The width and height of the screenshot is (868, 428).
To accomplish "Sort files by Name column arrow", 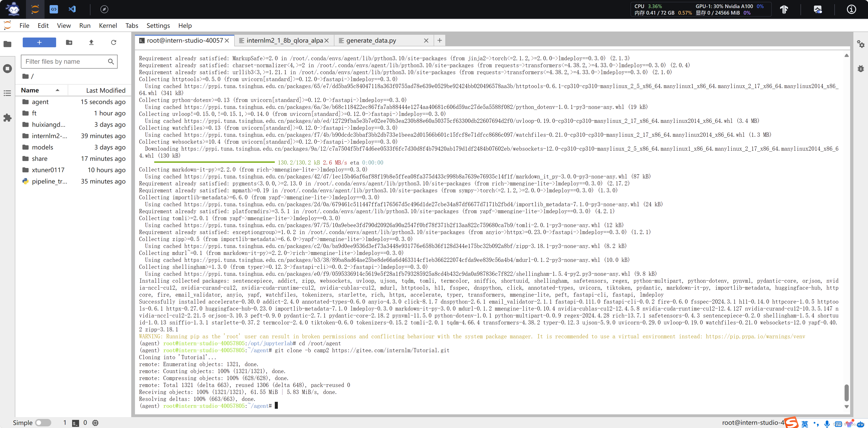I will pos(57,90).
